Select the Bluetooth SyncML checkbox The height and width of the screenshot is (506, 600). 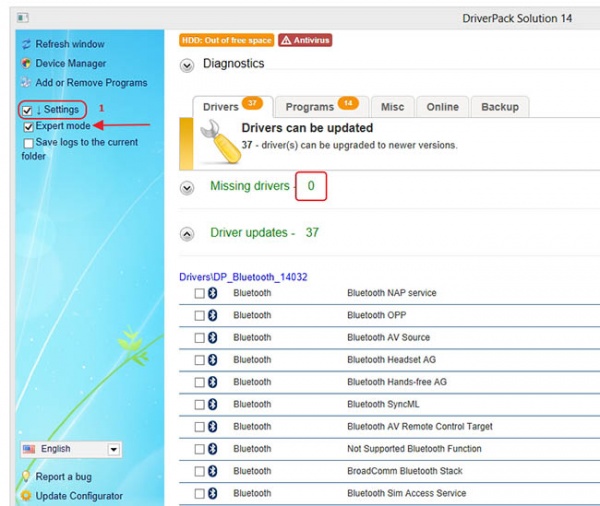[x=199, y=405]
